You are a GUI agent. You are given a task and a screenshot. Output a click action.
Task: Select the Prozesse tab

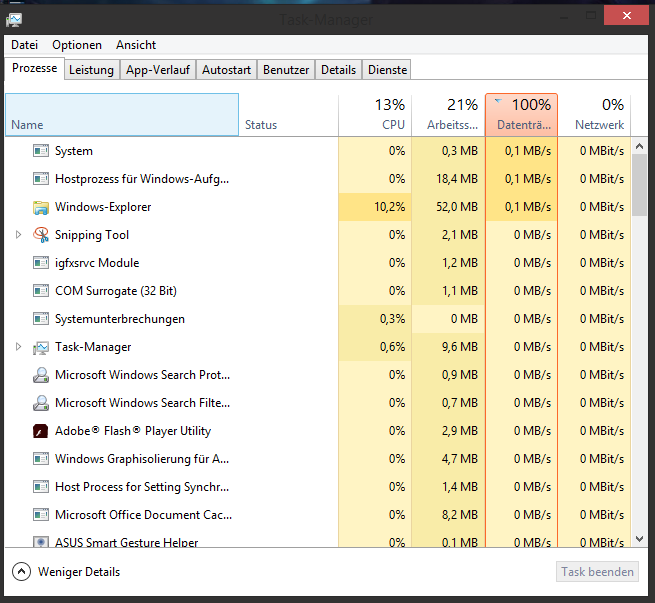pyautogui.click(x=35, y=68)
